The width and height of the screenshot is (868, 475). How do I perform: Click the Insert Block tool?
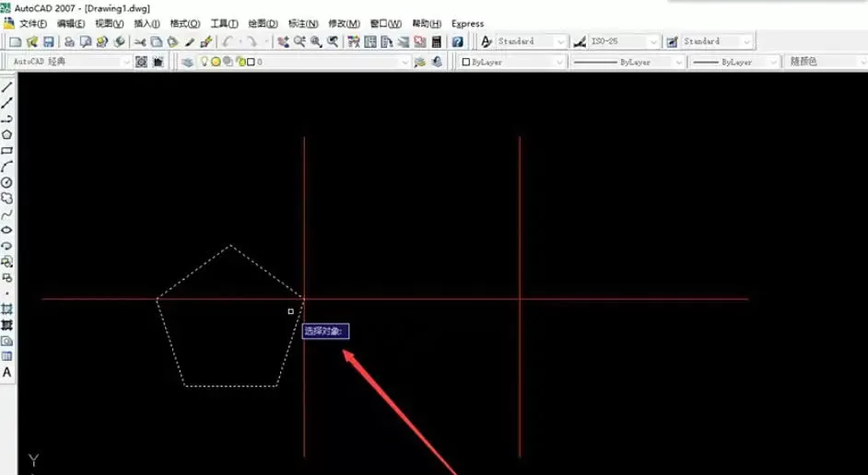click(x=6, y=261)
